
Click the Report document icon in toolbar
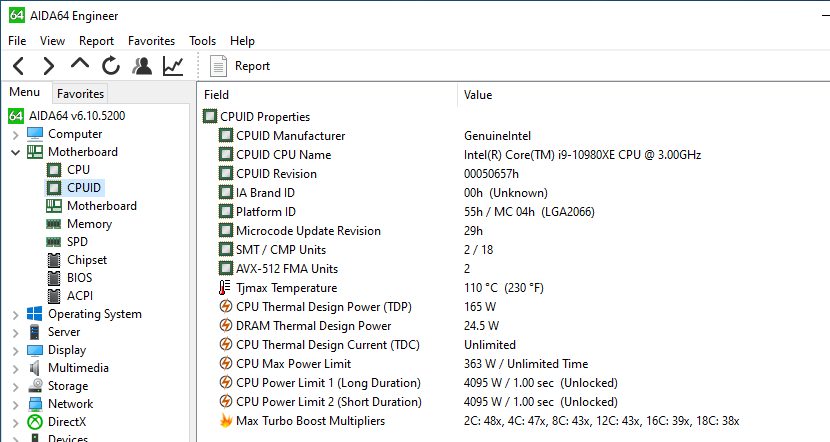[218, 66]
